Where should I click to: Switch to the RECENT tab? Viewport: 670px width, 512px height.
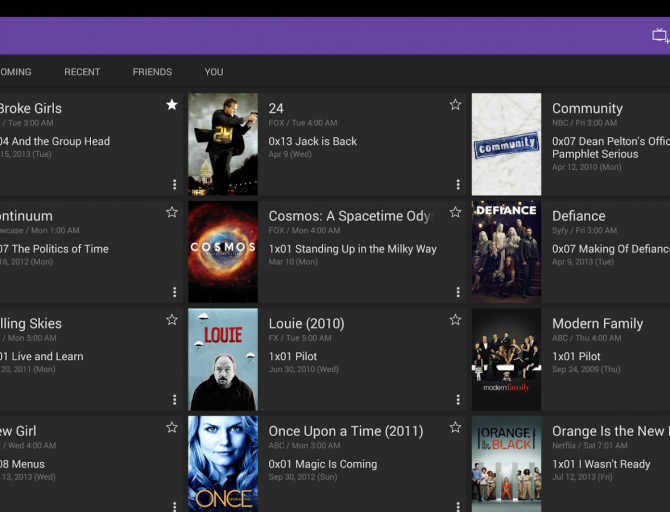coord(82,72)
